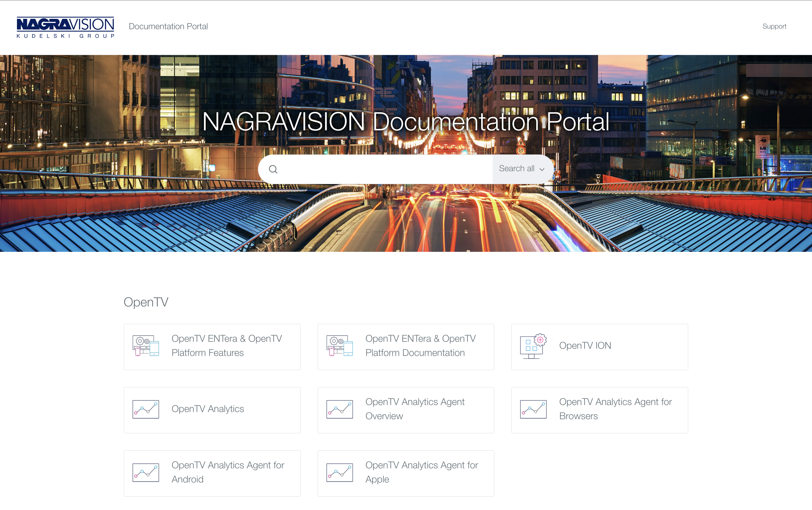Click the OpenTV Analytics chart icon
Image resolution: width=812 pixels, height=510 pixels.
146,409
